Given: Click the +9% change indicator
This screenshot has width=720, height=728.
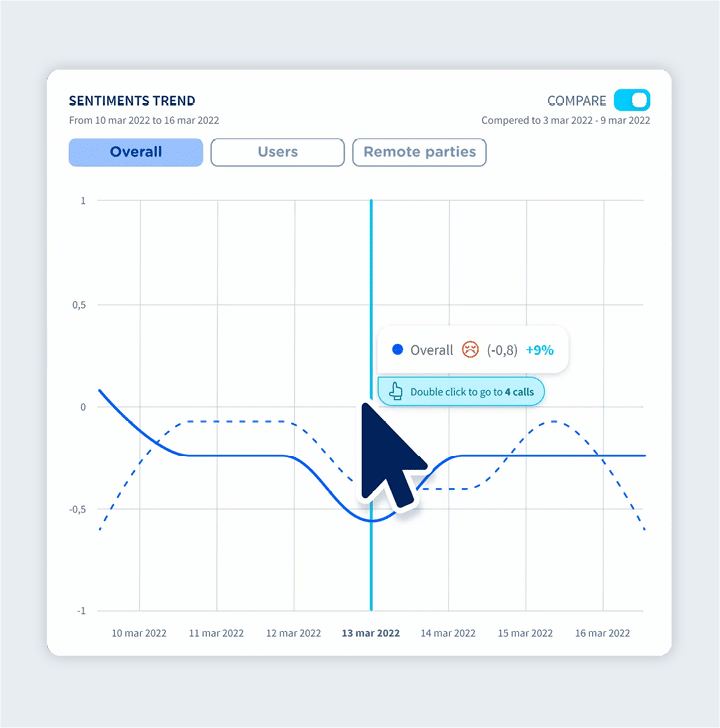Looking at the screenshot, I should tap(540, 350).
